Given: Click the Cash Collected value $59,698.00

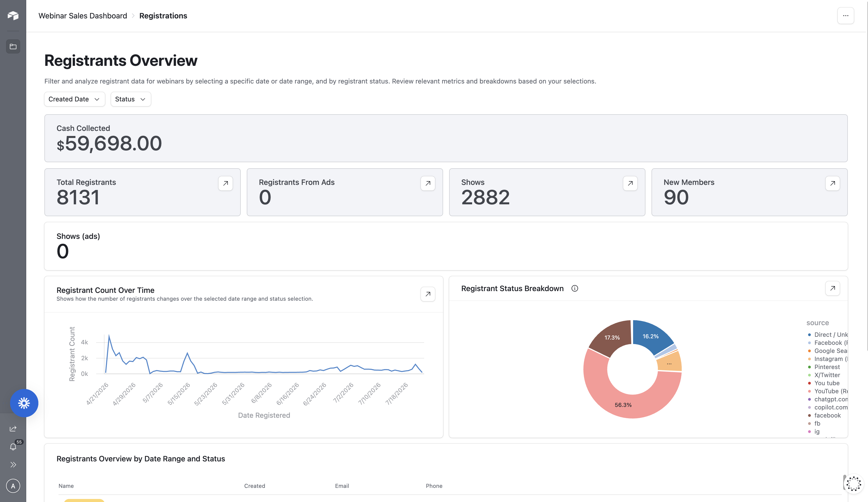Looking at the screenshot, I should point(109,144).
